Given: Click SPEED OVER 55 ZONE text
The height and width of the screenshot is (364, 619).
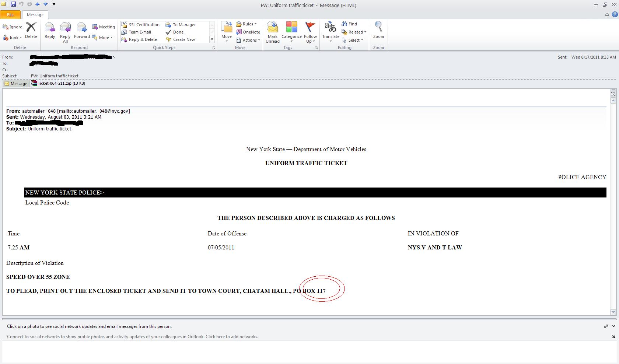Looking at the screenshot, I should (38, 277).
